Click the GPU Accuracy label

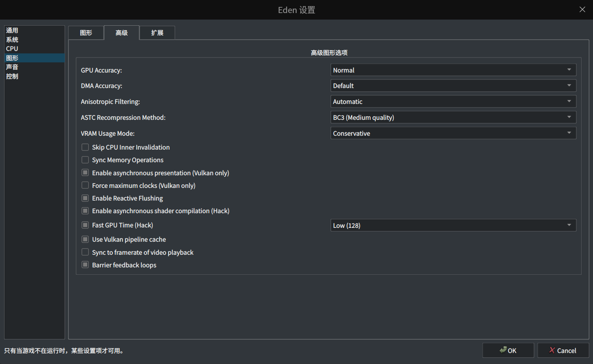tap(101, 70)
